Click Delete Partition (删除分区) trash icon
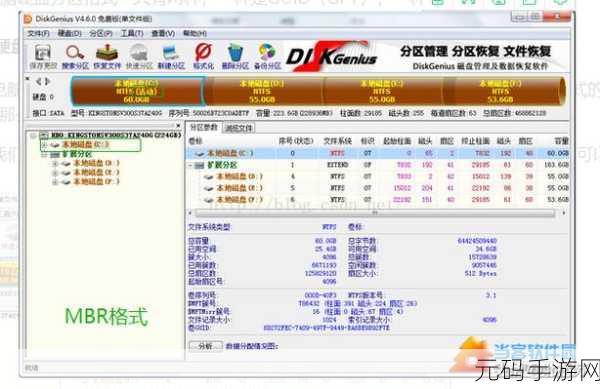Screen dimensions: 600x389 tap(235, 57)
